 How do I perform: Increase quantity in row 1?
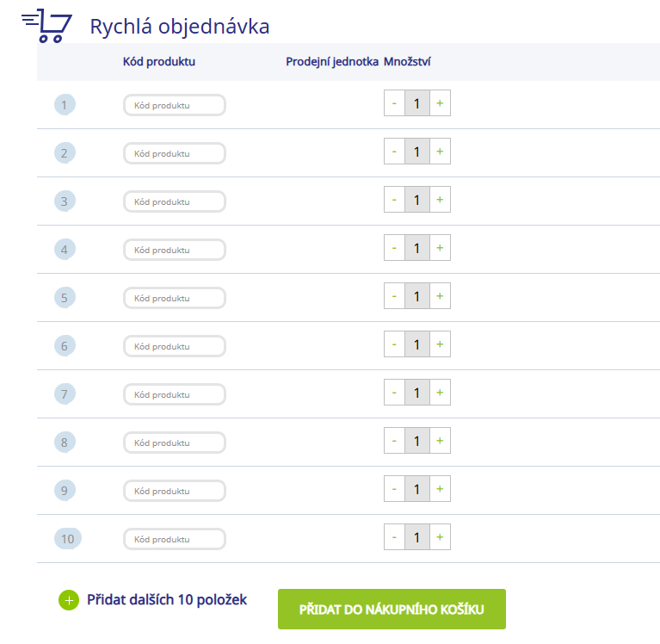click(x=440, y=102)
